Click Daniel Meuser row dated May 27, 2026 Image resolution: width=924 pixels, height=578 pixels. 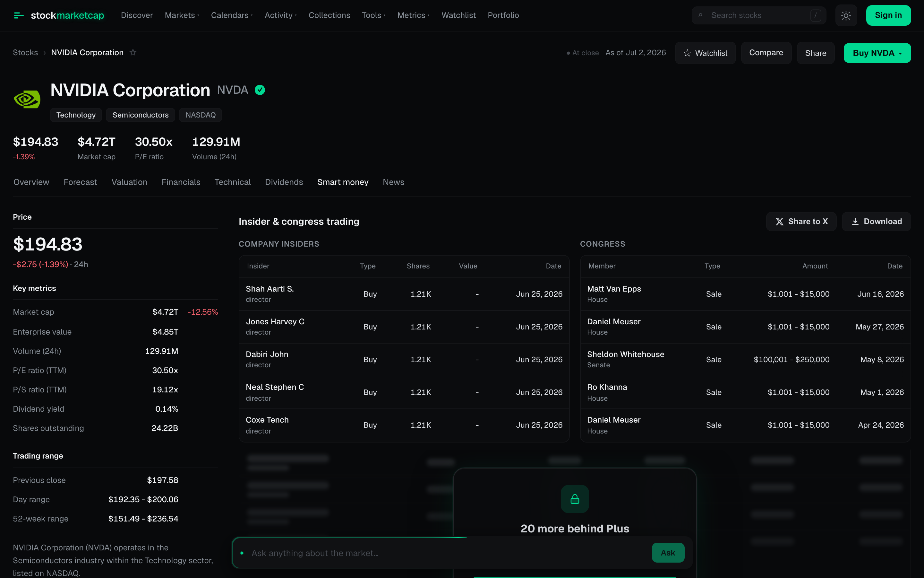click(745, 327)
